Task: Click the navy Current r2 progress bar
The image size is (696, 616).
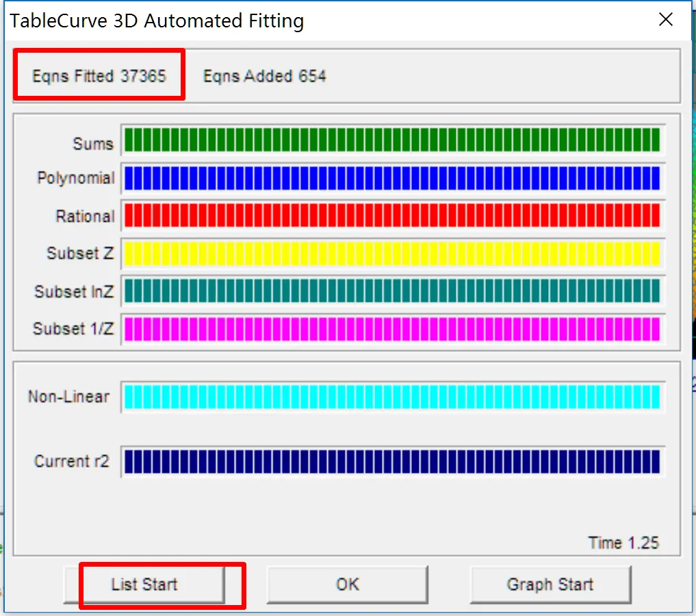Action: (392, 461)
